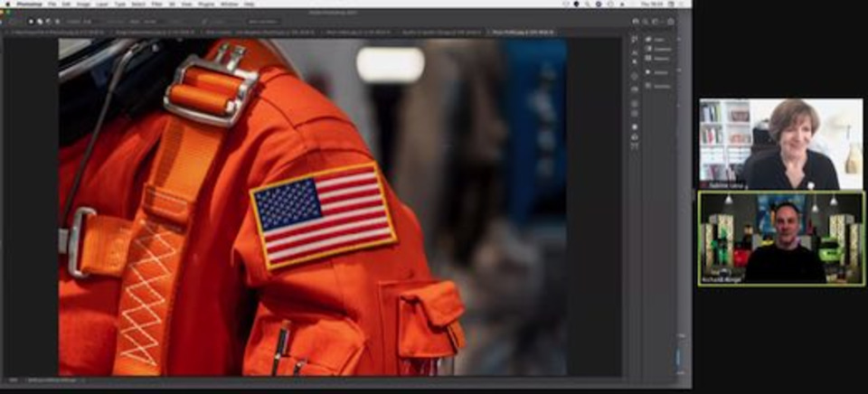Open the Apple menu
Image resolution: width=868 pixels, height=394 pixels.
click(8, 4)
